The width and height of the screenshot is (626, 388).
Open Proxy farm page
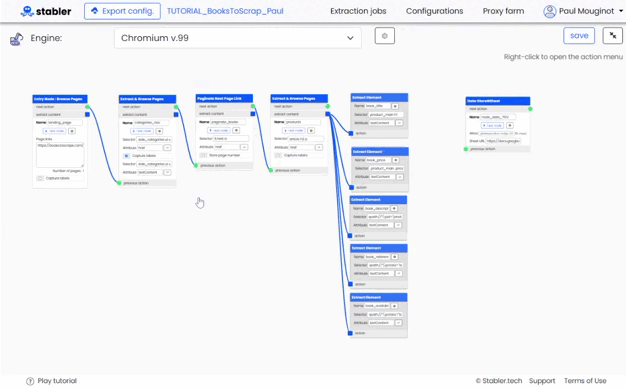point(503,11)
